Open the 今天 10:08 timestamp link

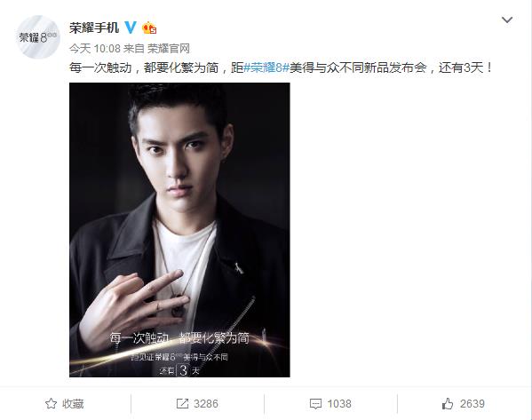[x=95, y=49]
